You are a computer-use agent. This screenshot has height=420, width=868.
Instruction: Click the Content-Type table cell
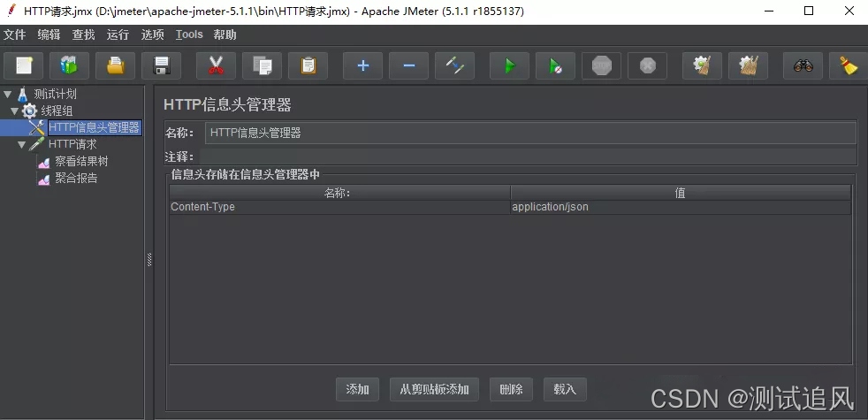pyautogui.click(x=340, y=207)
